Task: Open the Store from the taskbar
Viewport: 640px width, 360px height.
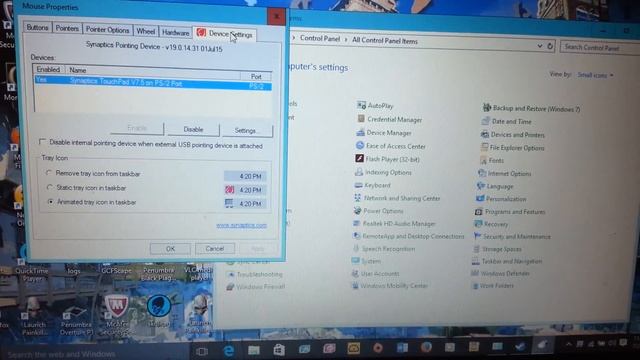Action: pyautogui.click(x=279, y=349)
